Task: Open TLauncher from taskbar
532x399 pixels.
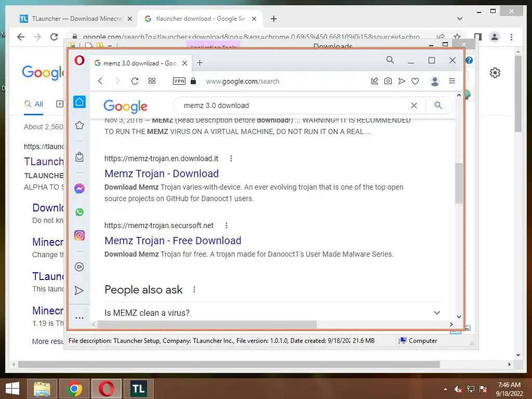Action: (138, 389)
